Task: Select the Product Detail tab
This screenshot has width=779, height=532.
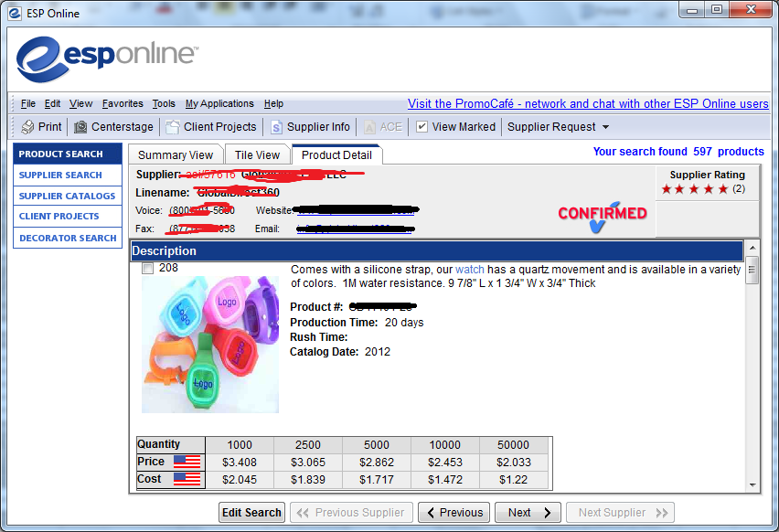Action: [x=336, y=155]
